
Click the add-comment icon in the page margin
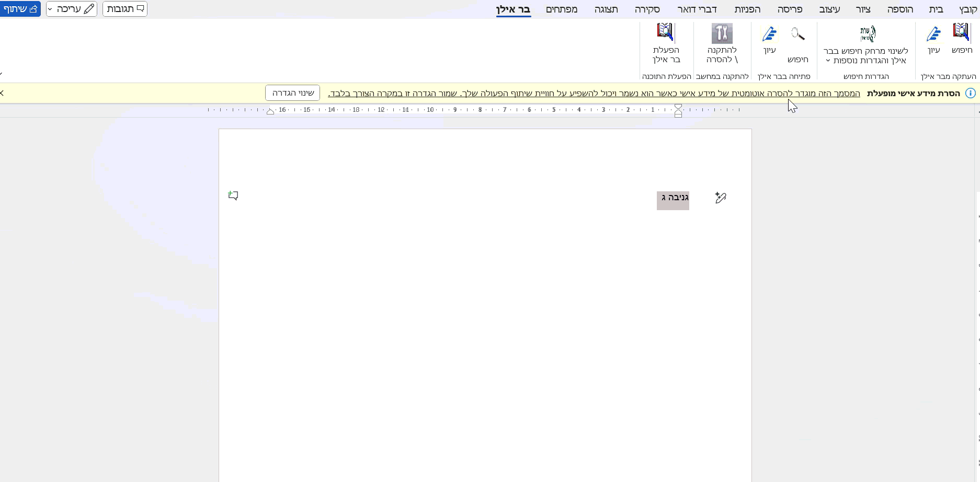[x=233, y=196]
